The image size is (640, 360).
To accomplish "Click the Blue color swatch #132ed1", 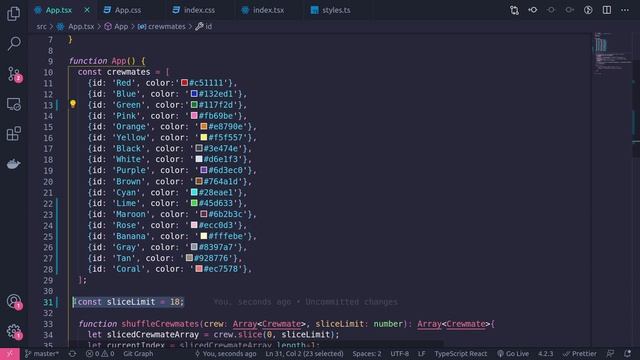I will coord(194,94).
